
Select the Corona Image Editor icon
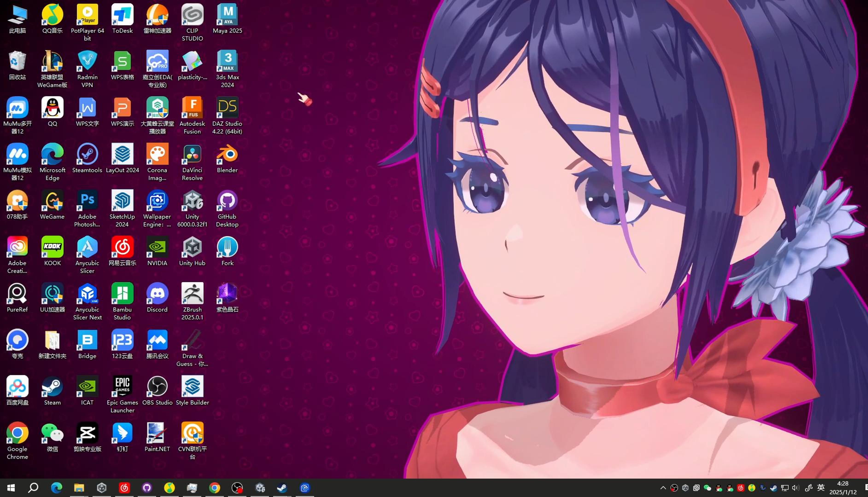click(157, 162)
